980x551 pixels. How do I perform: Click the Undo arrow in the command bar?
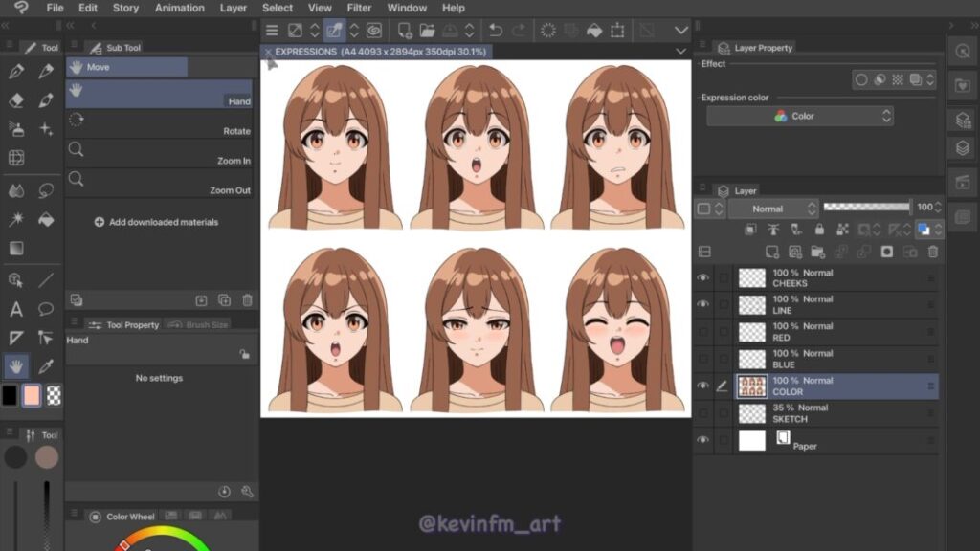click(x=496, y=31)
